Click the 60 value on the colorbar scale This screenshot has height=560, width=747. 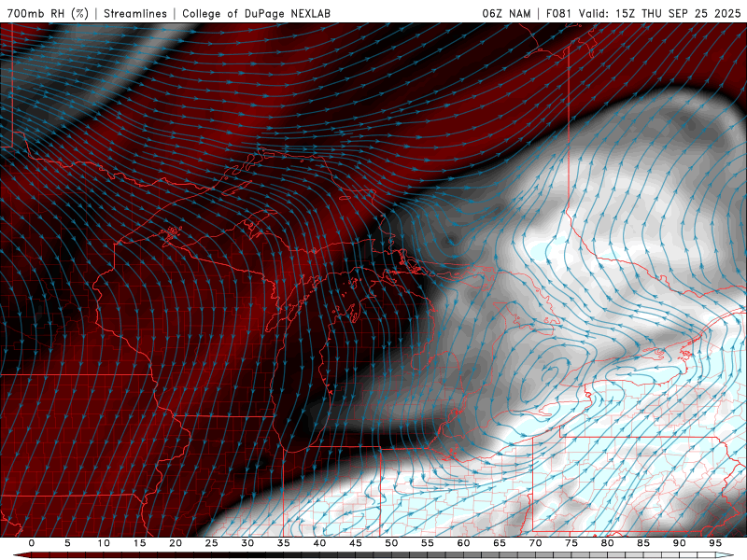463,543
